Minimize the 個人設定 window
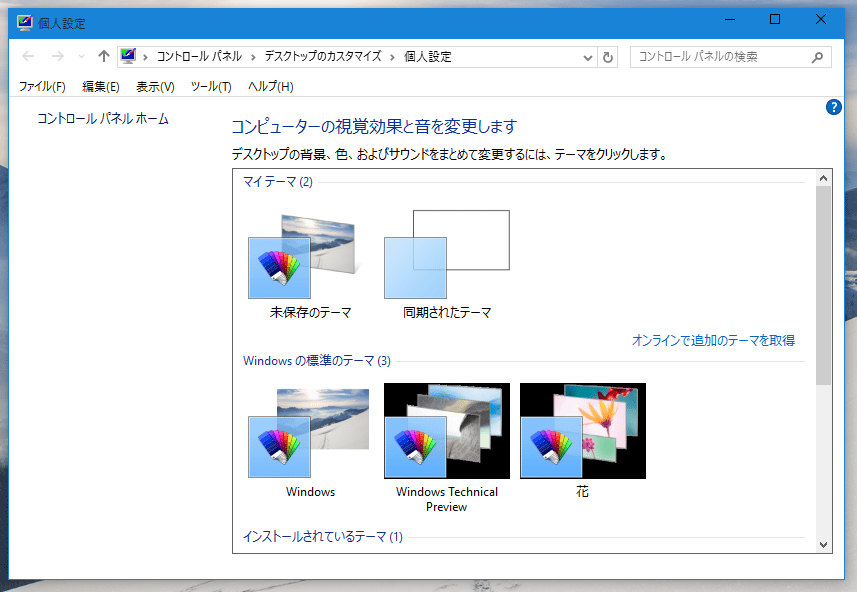The height and width of the screenshot is (592, 857). (730, 20)
